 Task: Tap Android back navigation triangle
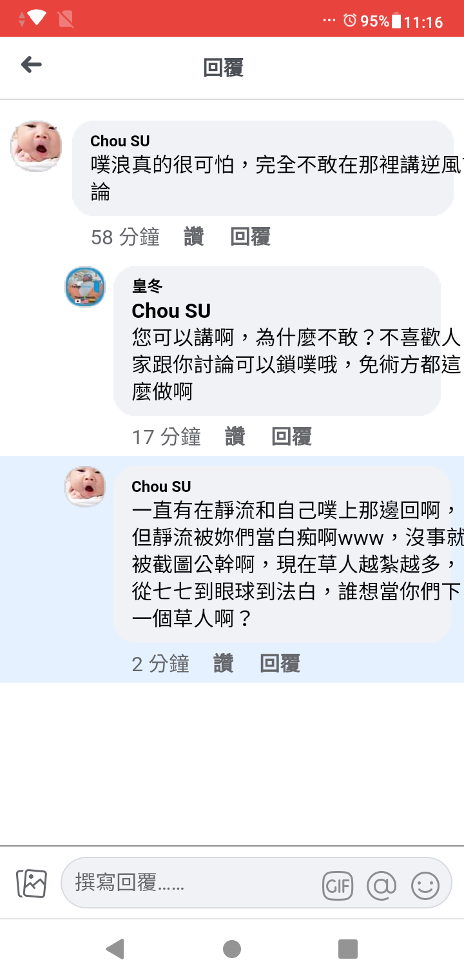[115, 949]
